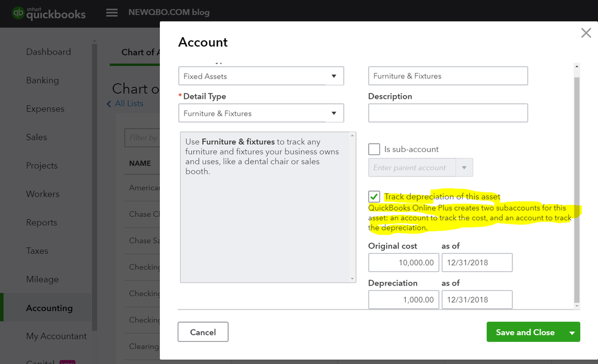Expand the Furniture & Fixtures detail type dropdown

point(334,113)
